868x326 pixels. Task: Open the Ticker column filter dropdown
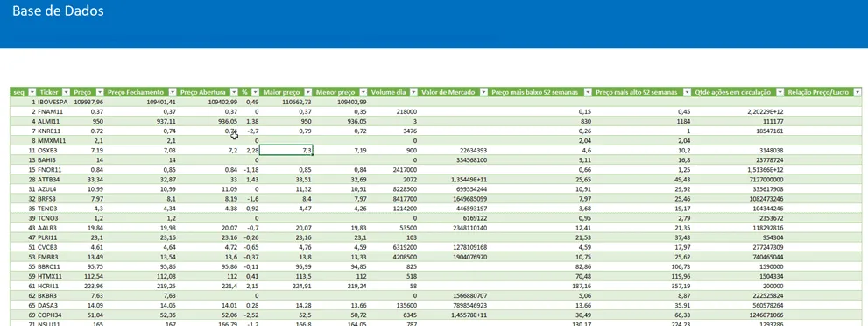pos(66,92)
